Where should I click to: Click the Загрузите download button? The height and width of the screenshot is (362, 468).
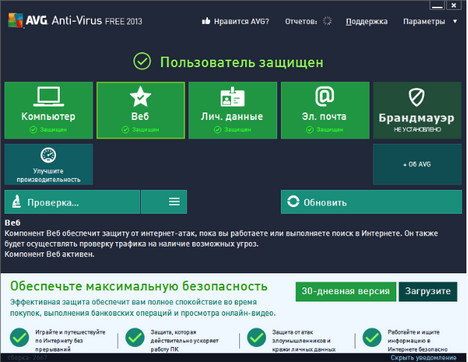[x=428, y=291]
